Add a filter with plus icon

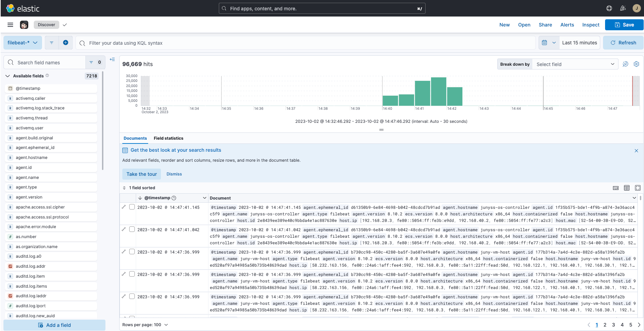click(x=65, y=43)
